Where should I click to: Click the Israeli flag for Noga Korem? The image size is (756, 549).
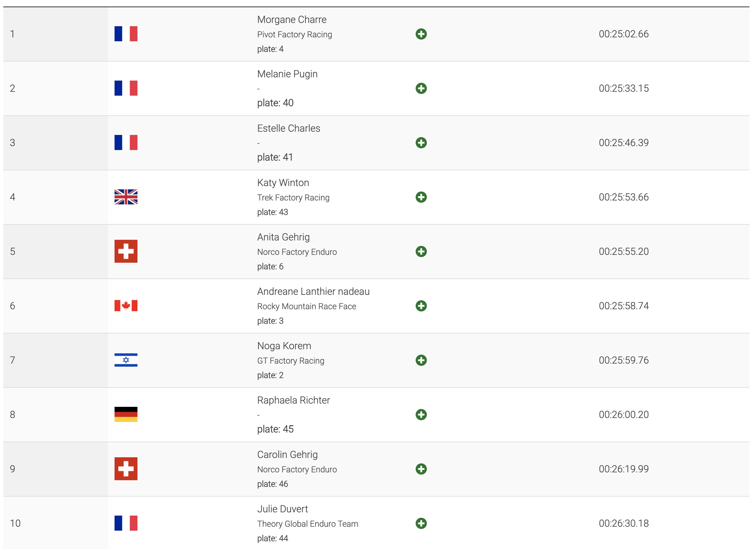126,360
